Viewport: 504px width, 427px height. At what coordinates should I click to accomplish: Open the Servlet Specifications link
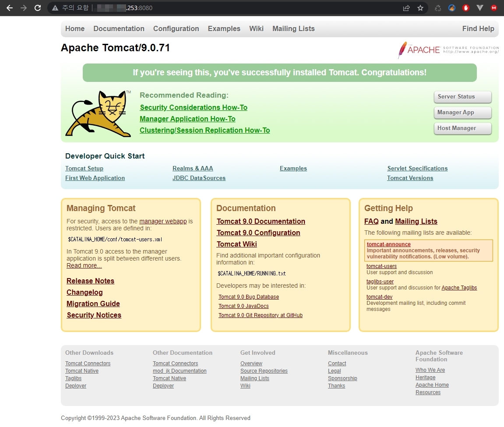click(417, 169)
